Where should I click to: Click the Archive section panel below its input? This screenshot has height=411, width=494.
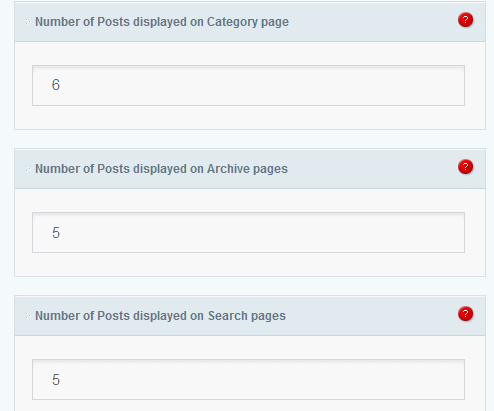tap(250, 264)
